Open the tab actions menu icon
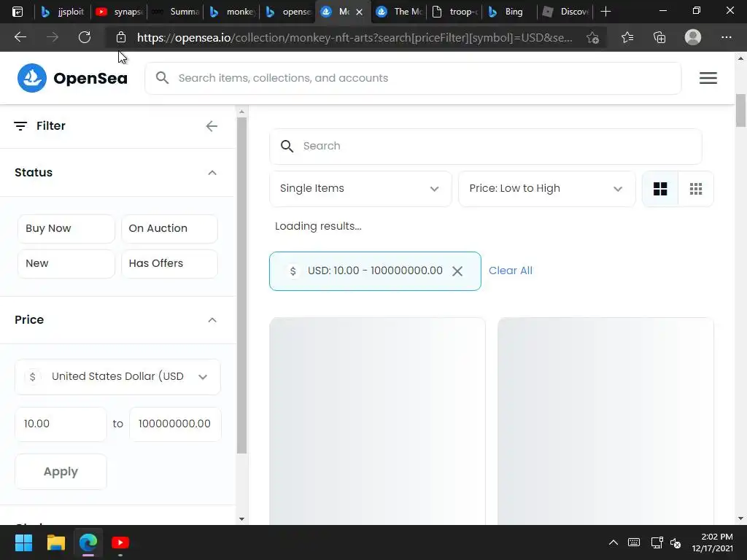The width and height of the screenshot is (747, 560). (x=18, y=12)
